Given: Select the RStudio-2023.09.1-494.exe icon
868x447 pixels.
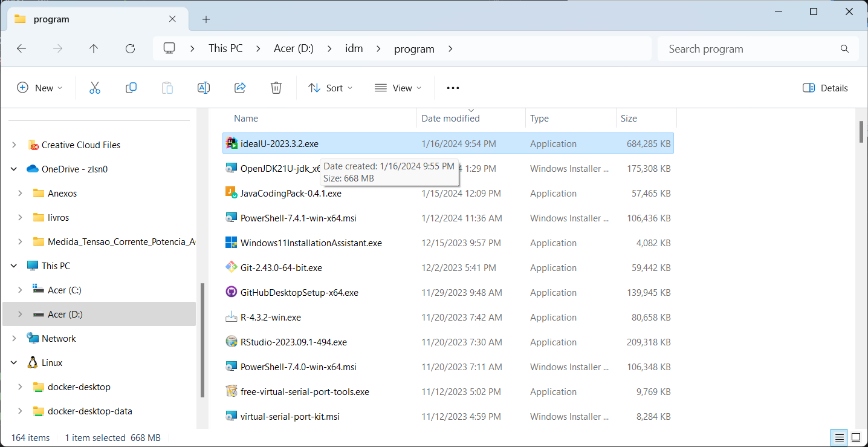Looking at the screenshot, I should pos(231,342).
